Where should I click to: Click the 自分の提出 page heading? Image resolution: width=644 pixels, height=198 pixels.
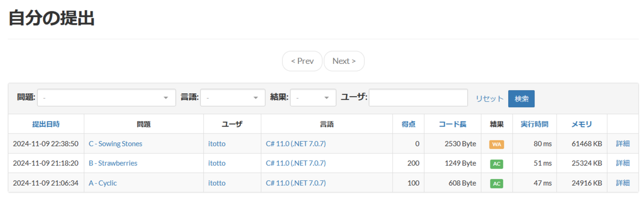[52, 18]
